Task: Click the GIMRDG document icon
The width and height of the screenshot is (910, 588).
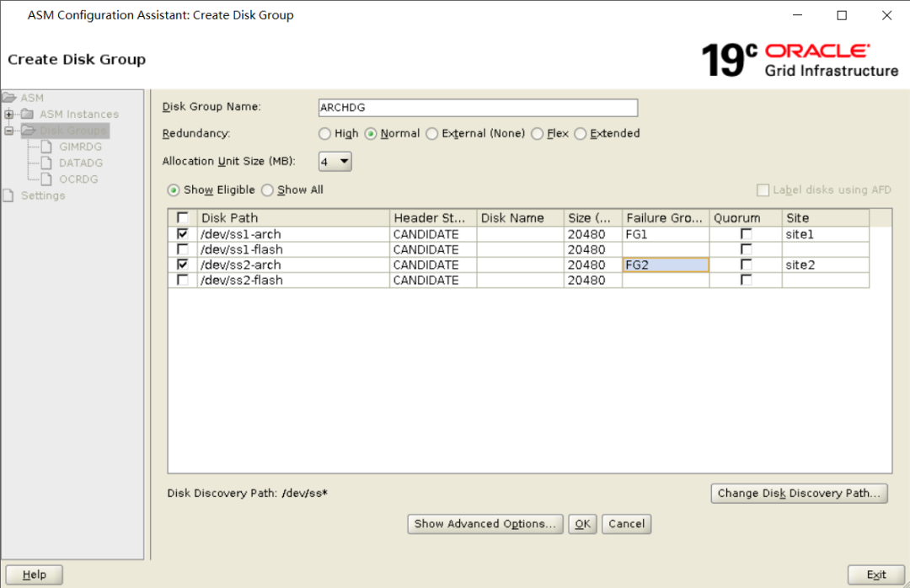Action: pos(47,147)
